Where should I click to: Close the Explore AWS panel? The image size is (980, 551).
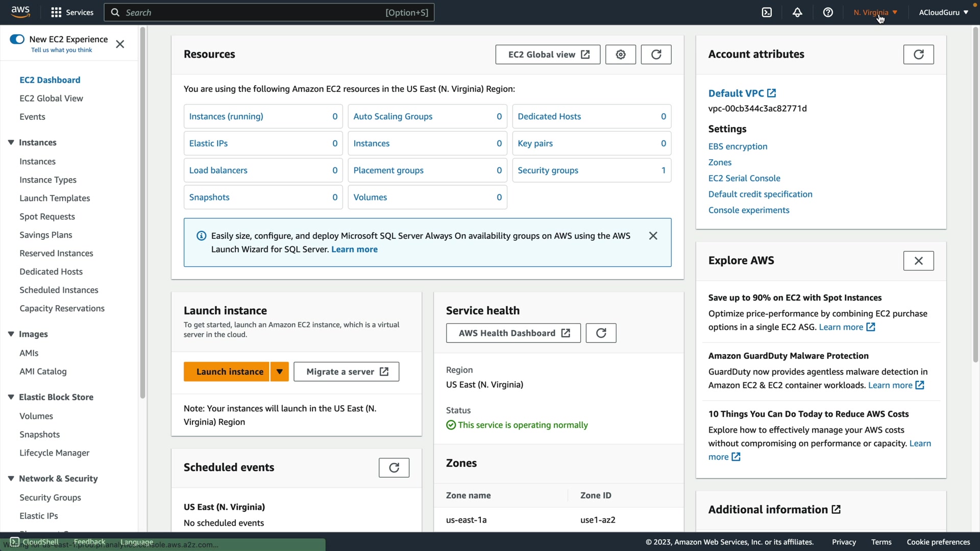click(918, 261)
